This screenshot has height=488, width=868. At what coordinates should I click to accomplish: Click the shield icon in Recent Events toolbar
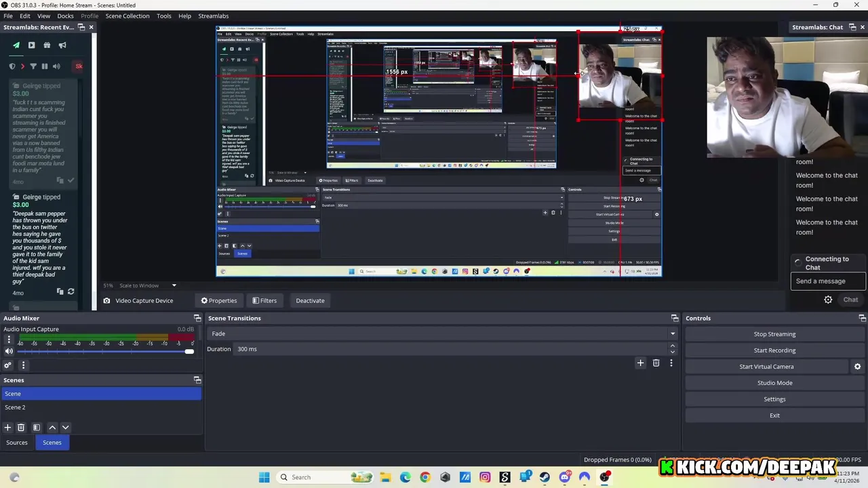[x=12, y=66]
